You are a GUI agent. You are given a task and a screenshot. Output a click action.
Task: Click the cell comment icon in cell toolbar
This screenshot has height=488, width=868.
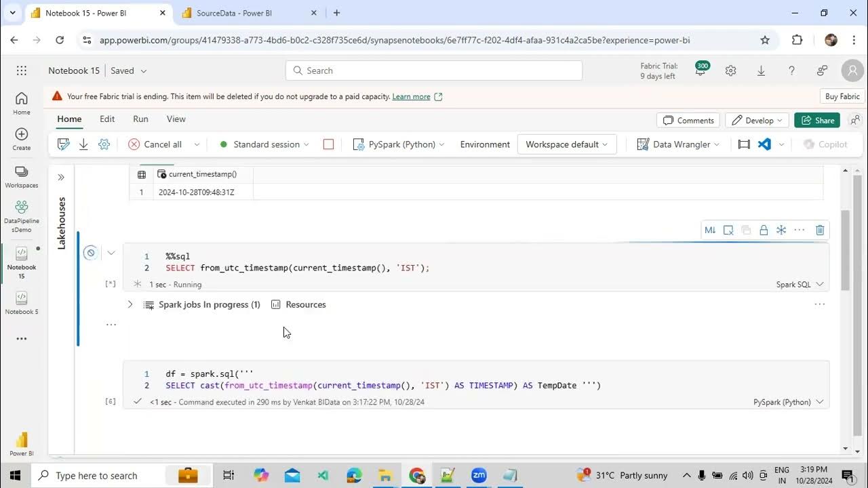coord(728,230)
